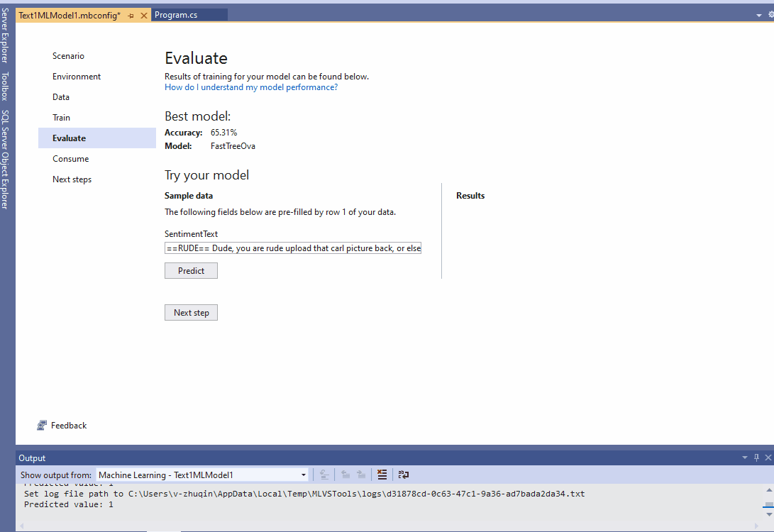Select Go to Next Message icon
This screenshot has height=532, width=774.
click(360, 474)
